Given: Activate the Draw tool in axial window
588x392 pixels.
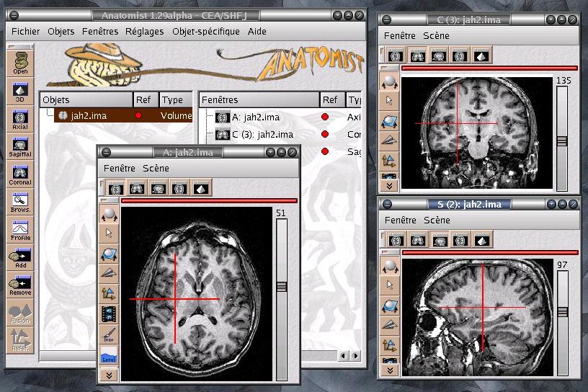Looking at the screenshot, I should [109, 334].
